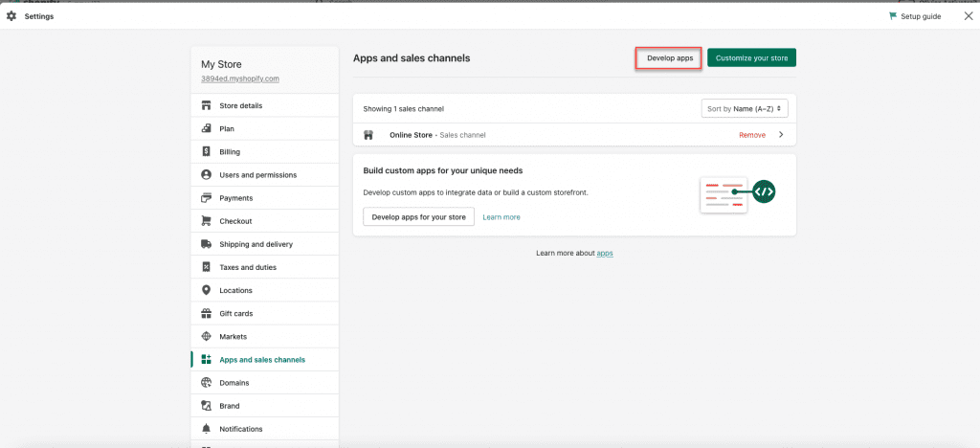Image resolution: width=980 pixels, height=448 pixels.
Task: Click the custom apps code illustration
Action: pyautogui.click(x=738, y=194)
